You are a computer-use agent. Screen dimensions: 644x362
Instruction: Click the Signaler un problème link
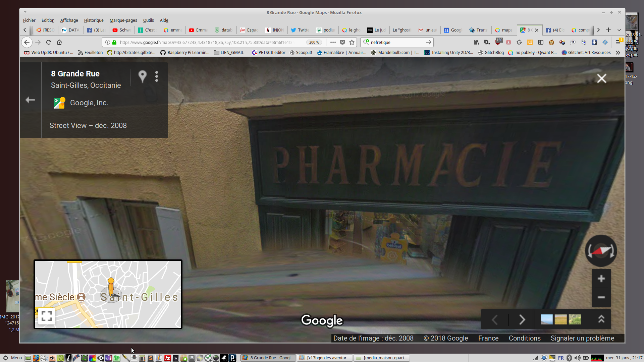coord(582,338)
